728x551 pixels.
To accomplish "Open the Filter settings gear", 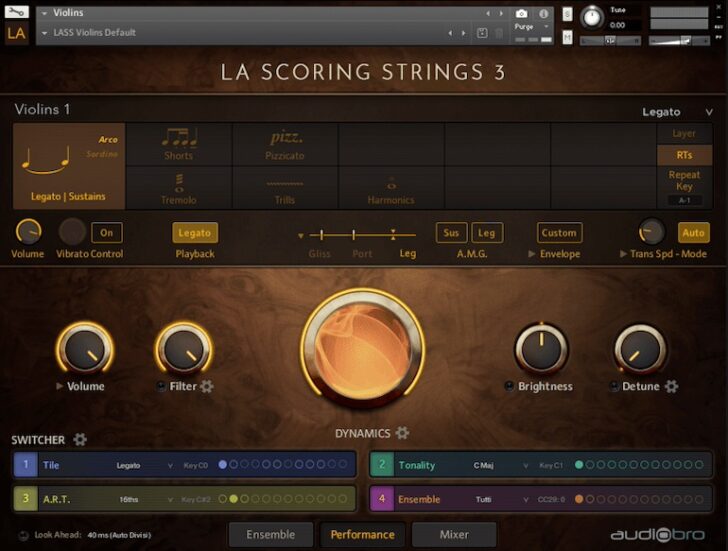I will click(207, 387).
